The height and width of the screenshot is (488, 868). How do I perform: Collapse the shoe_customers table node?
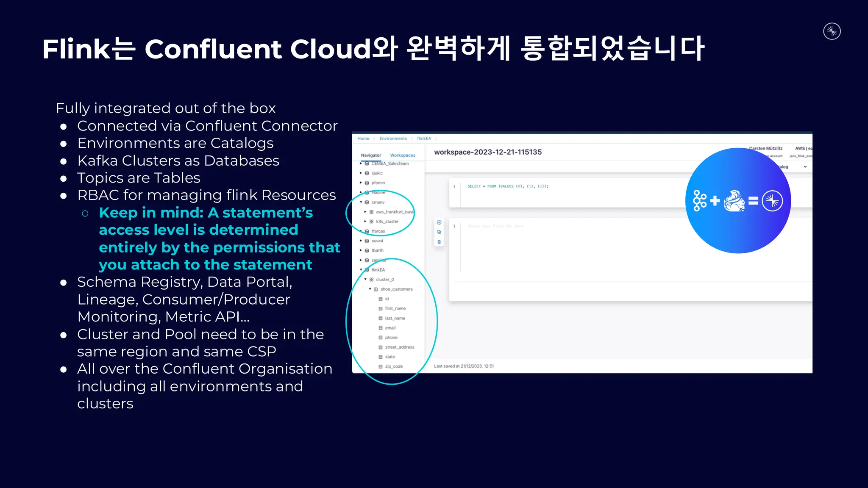tap(370, 289)
